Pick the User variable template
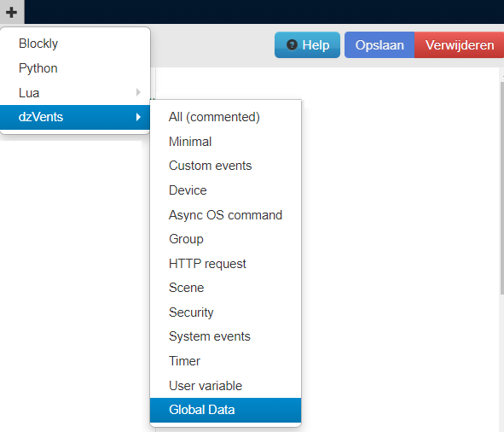Image resolution: width=504 pixels, height=432 pixels. click(x=225, y=386)
